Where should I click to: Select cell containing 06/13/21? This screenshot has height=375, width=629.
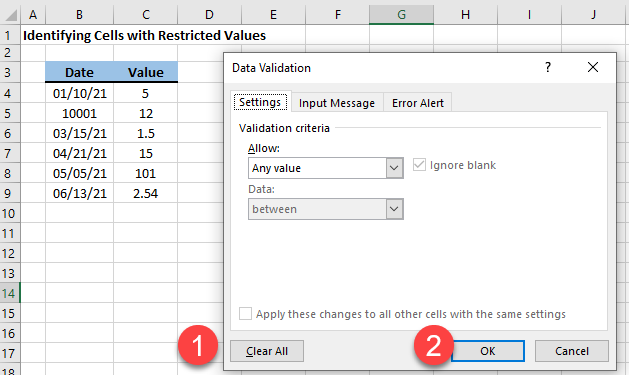(x=79, y=193)
